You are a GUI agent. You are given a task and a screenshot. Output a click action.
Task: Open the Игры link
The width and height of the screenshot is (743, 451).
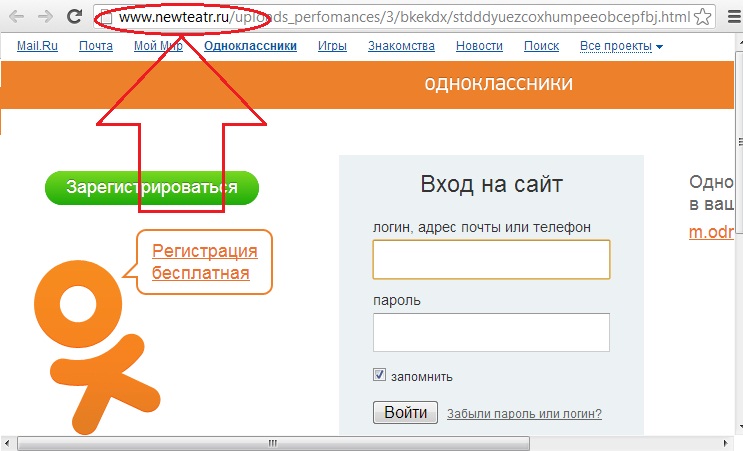(332, 46)
